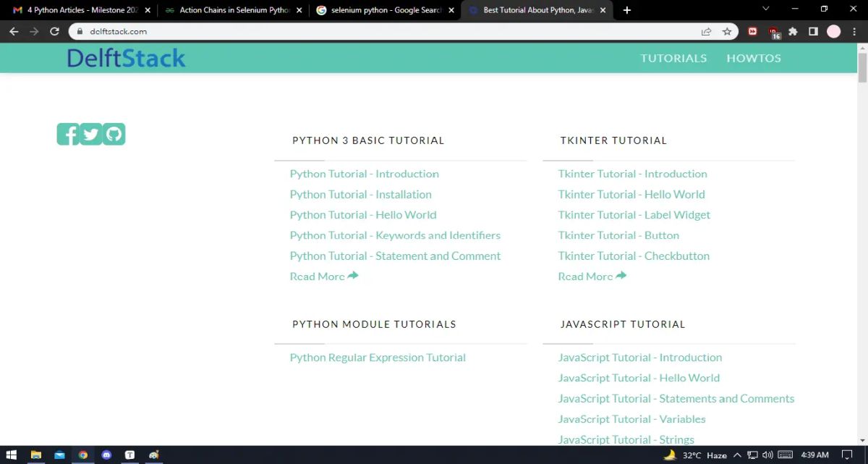Open Tkinter Tutorial - Checkbutton
The width and height of the screenshot is (868, 464).
point(634,256)
